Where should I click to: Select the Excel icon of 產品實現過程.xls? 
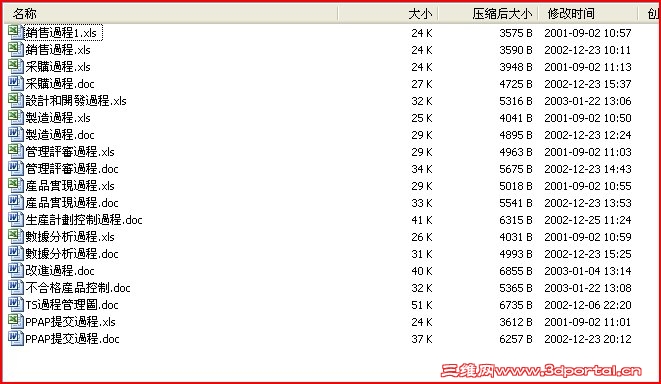point(16,185)
